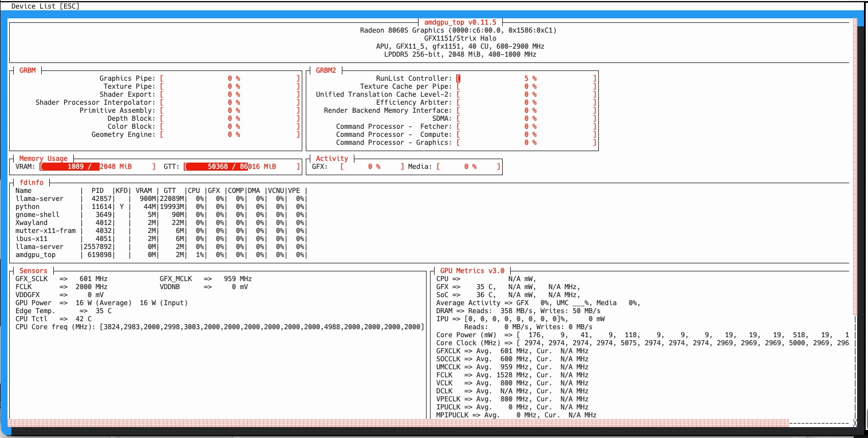
Task: Click Command Processor - Graphics label
Action: (x=393, y=143)
